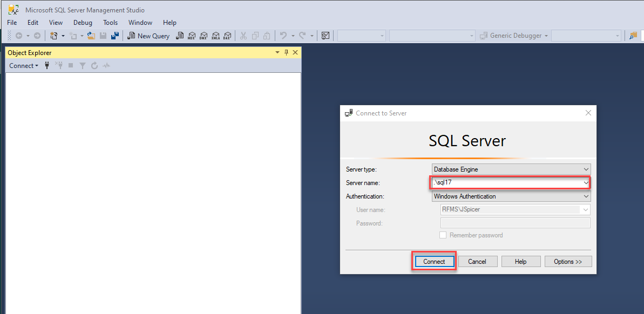
Task: Click the Copy icon in toolbar
Action: tap(255, 36)
